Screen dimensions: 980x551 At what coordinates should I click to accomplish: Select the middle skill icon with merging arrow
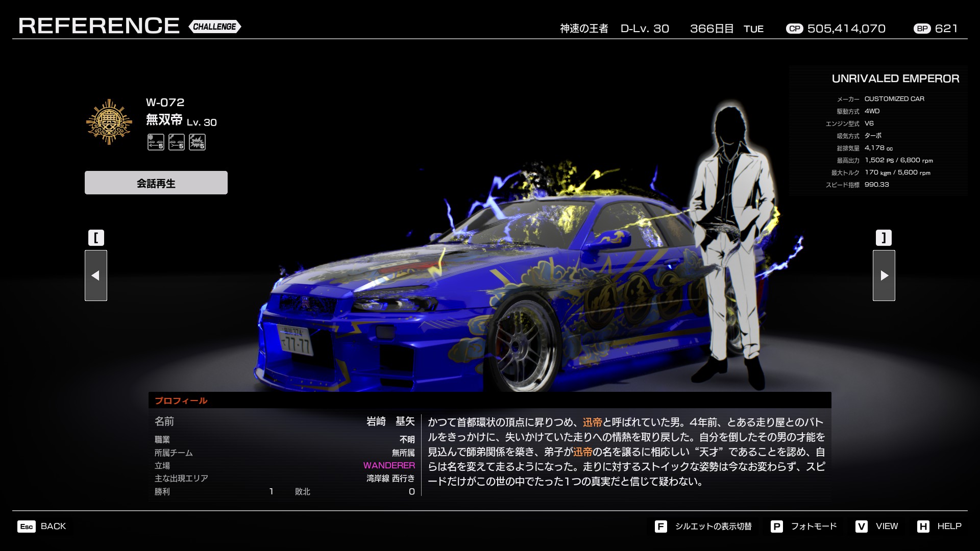[x=177, y=142]
